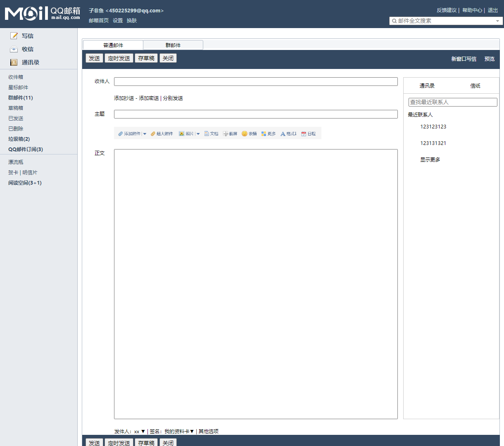This screenshot has width=504, height=446.
Task: Switch to the 群邮件 tab
Action: 173,45
